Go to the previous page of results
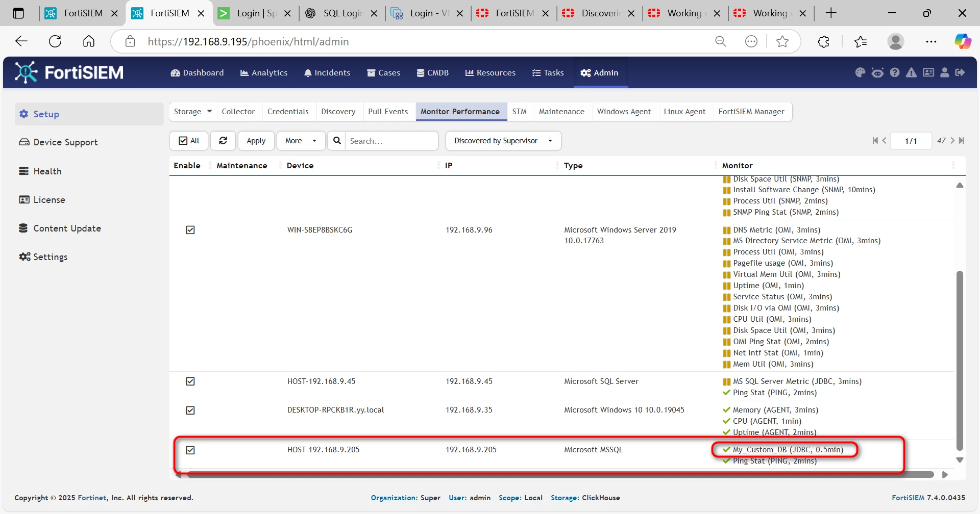This screenshot has height=514, width=980. 885,141
